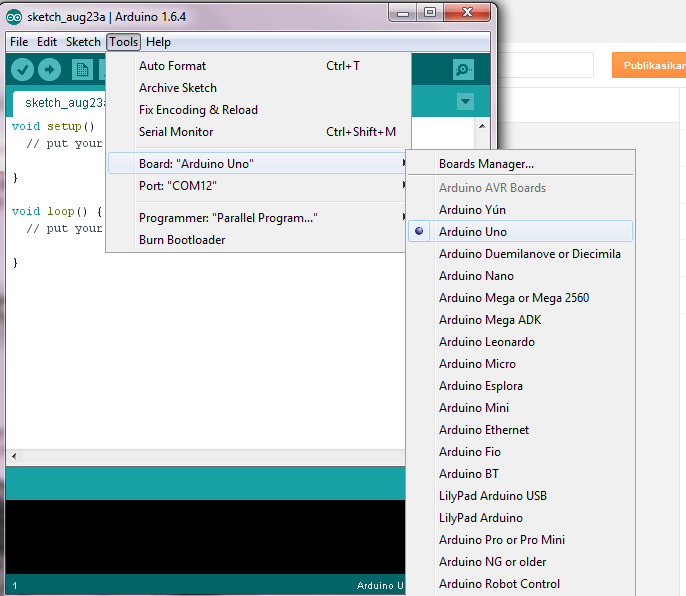Select Arduino Ethernet board

520,429
